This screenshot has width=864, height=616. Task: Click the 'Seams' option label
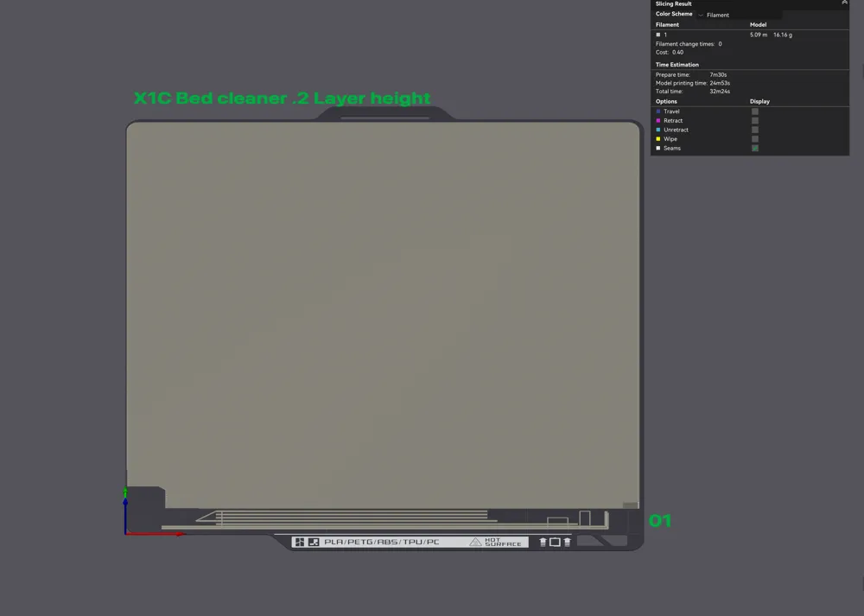[x=671, y=149]
